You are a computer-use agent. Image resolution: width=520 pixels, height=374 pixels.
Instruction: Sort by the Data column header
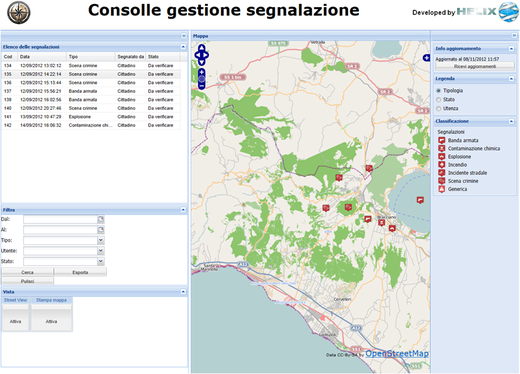point(42,57)
